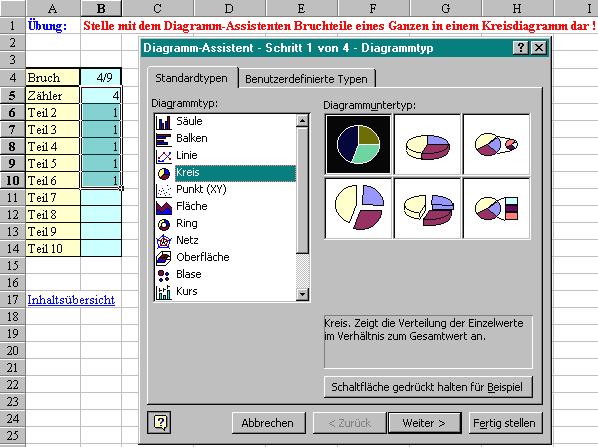Screen dimensions: 598x447
Task: Click the question mark help button in title bar
Action: point(521,48)
